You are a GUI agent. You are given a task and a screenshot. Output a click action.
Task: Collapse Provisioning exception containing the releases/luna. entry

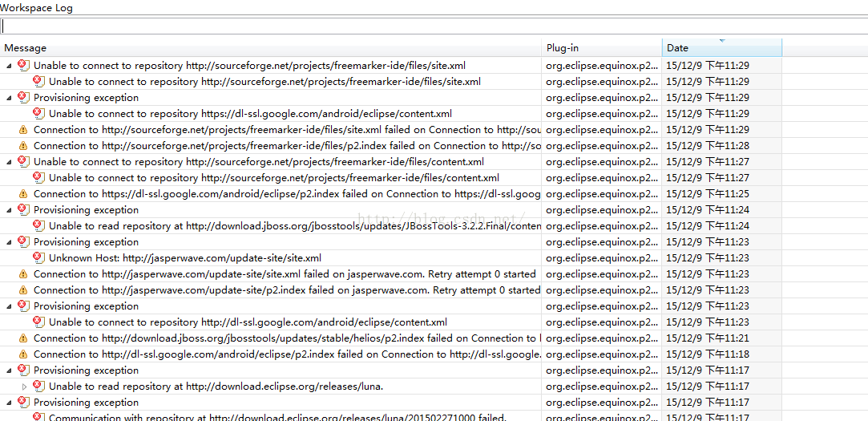9,371
